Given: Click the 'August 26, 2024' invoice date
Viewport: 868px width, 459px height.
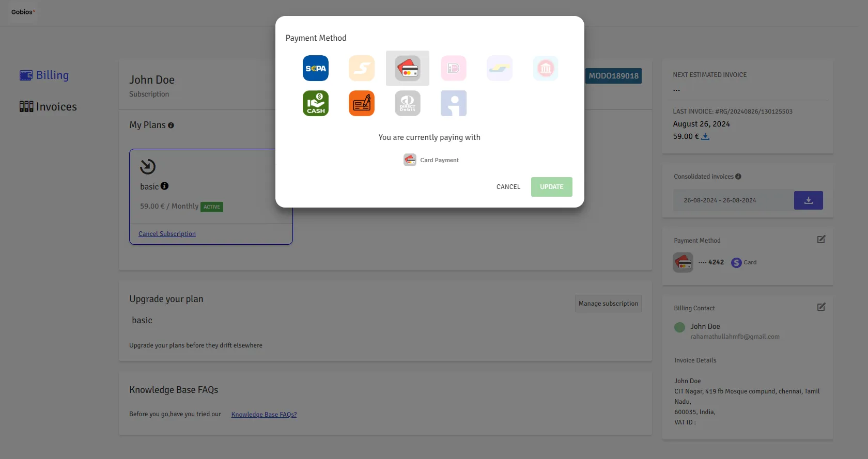Looking at the screenshot, I should click(x=702, y=124).
